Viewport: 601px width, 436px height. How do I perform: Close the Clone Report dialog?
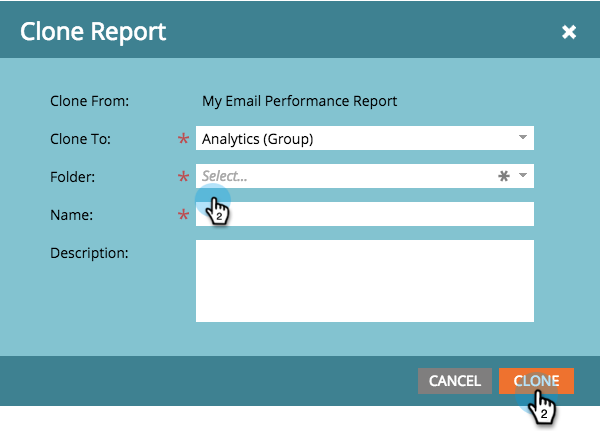pos(569,32)
